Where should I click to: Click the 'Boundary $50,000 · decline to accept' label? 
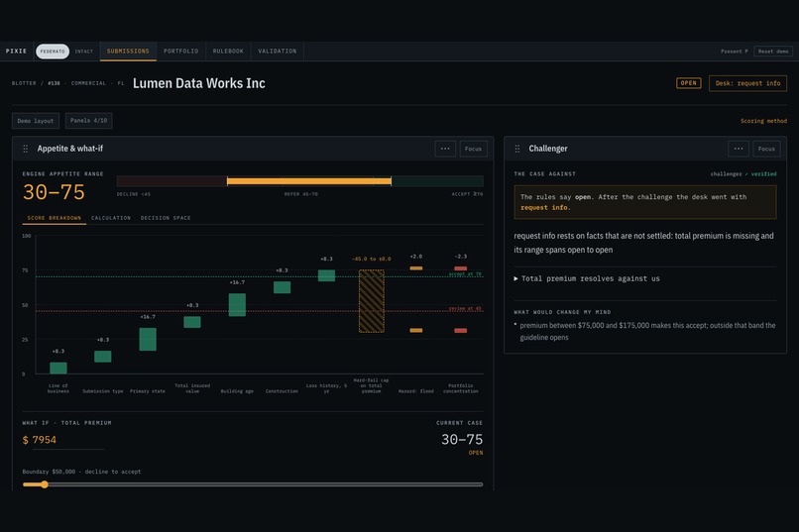click(x=81, y=472)
